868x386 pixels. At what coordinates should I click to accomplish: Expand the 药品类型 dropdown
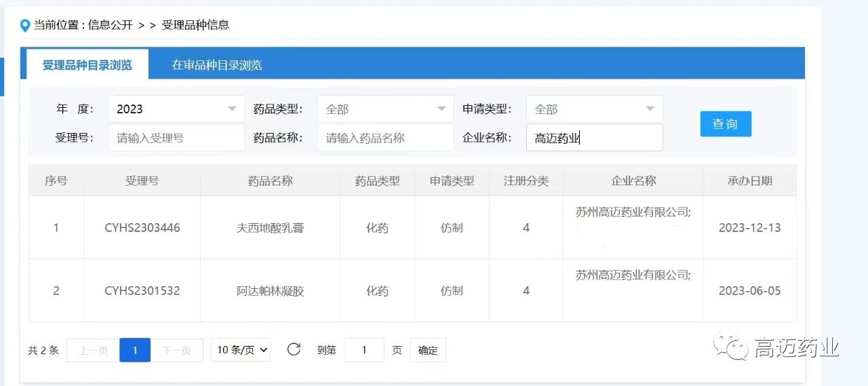385,109
